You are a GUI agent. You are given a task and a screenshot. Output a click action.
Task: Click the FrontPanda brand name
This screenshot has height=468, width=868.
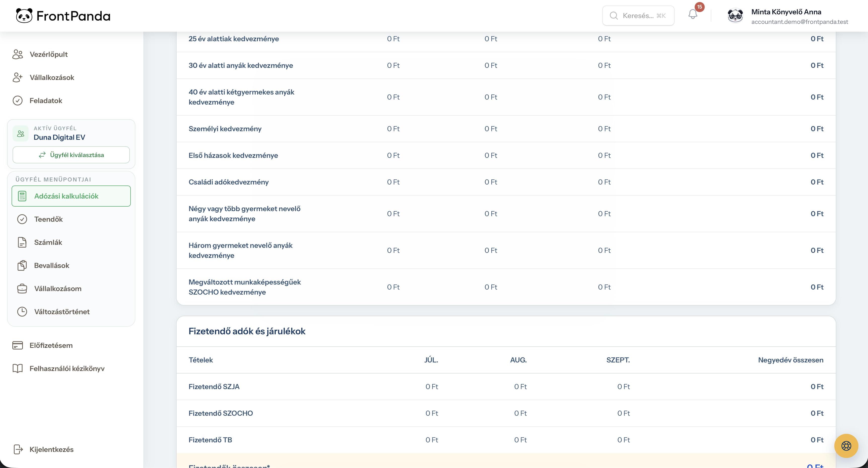tap(73, 16)
